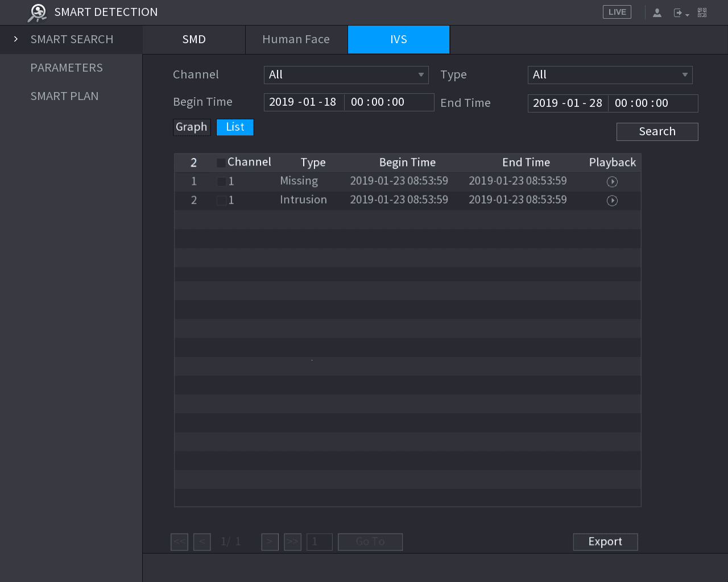Screen dimensions: 728x582
Task: Go to first page of results
Action: [179, 542]
